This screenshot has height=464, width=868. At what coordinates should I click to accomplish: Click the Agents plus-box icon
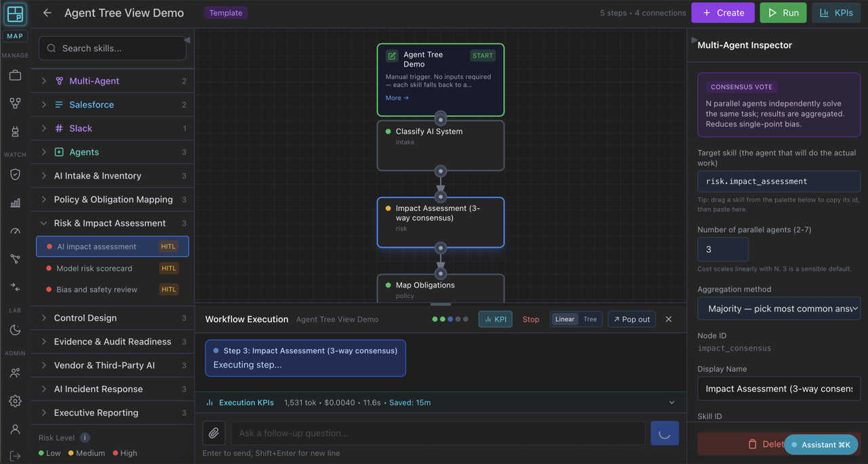pyautogui.click(x=59, y=152)
